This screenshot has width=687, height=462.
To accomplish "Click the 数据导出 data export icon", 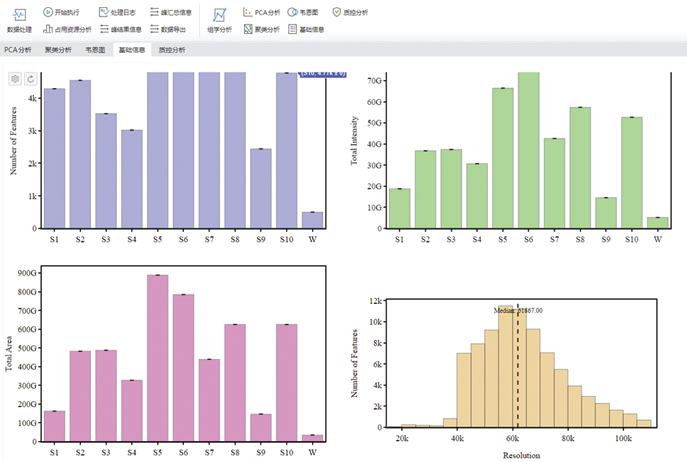I will pyautogui.click(x=168, y=29).
